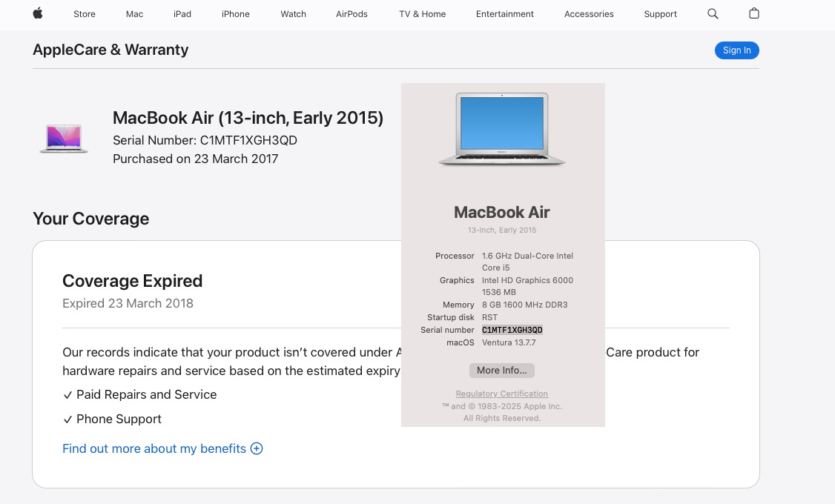Click the More Info... button
The height and width of the screenshot is (504, 835).
(x=501, y=370)
